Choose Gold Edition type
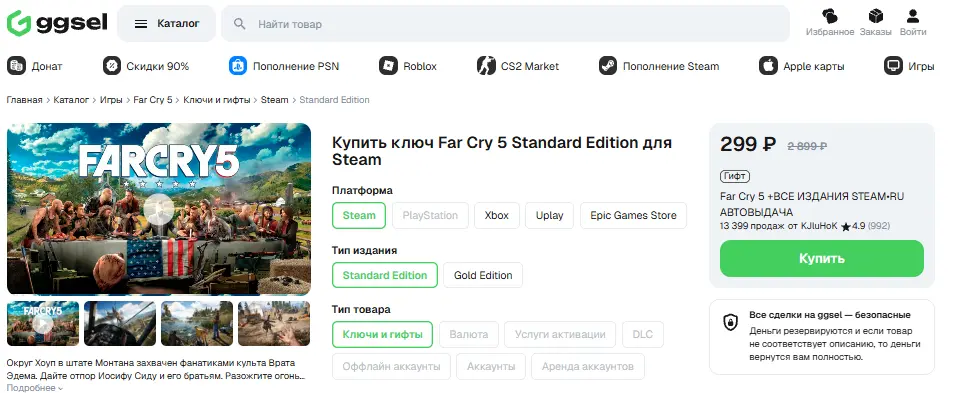953x393 pixels. click(483, 275)
